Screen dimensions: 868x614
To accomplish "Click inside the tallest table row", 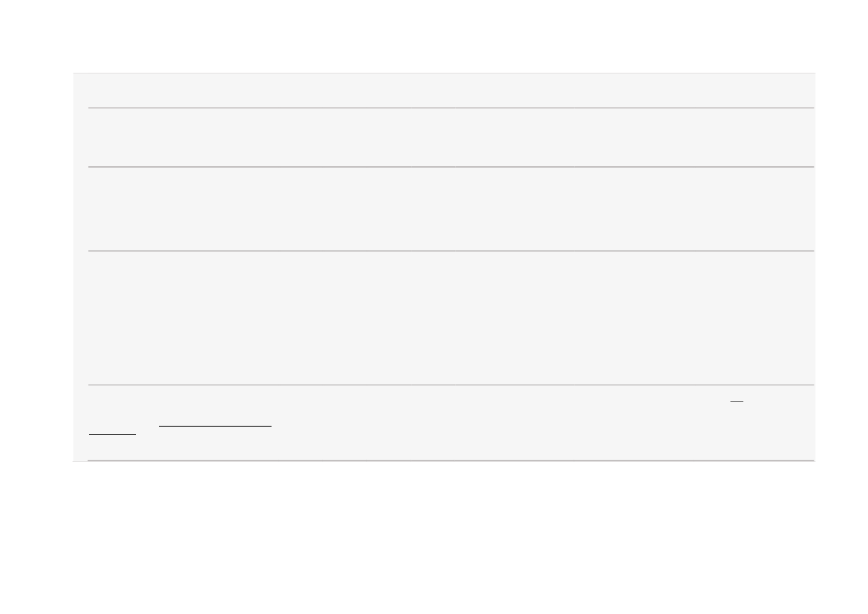I will (x=451, y=318).
